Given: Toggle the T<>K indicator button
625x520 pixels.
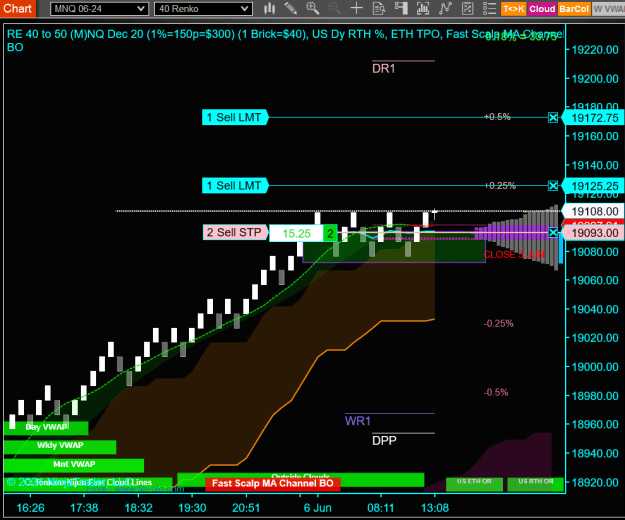Looking at the screenshot, I should click(514, 9).
